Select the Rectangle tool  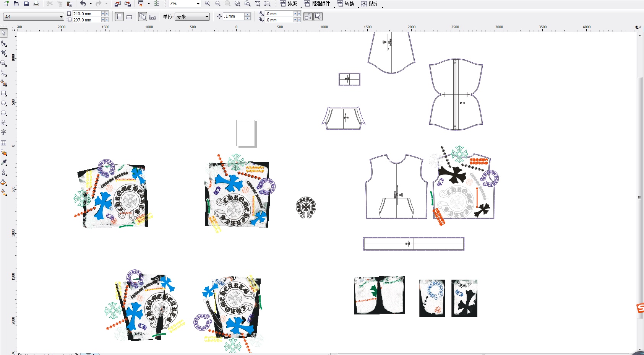pyautogui.click(x=4, y=93)
